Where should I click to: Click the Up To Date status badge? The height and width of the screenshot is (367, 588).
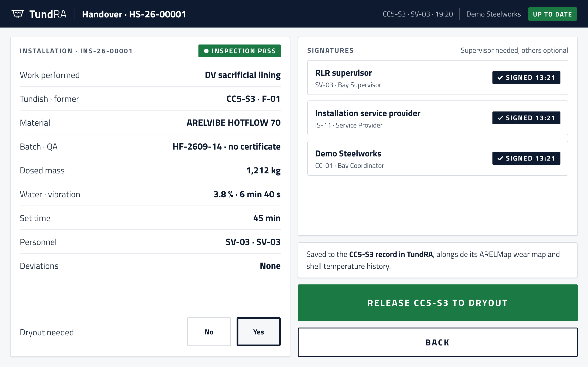552,14
